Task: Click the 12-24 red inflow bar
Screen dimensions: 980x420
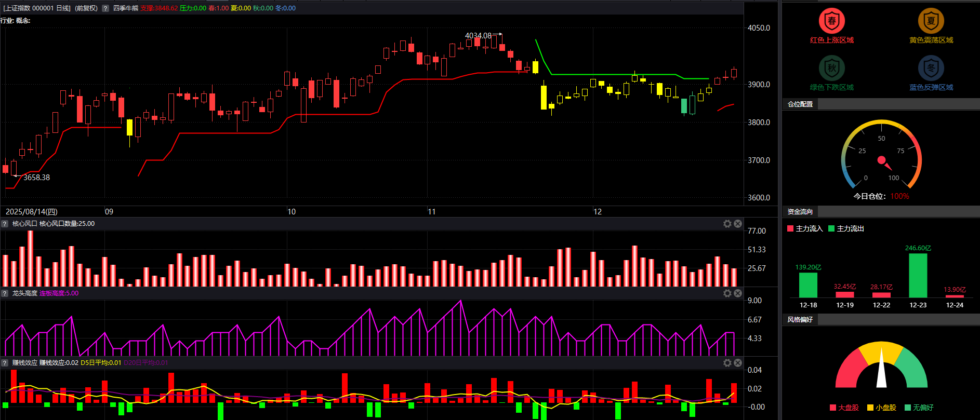Action: coord(955,296)
